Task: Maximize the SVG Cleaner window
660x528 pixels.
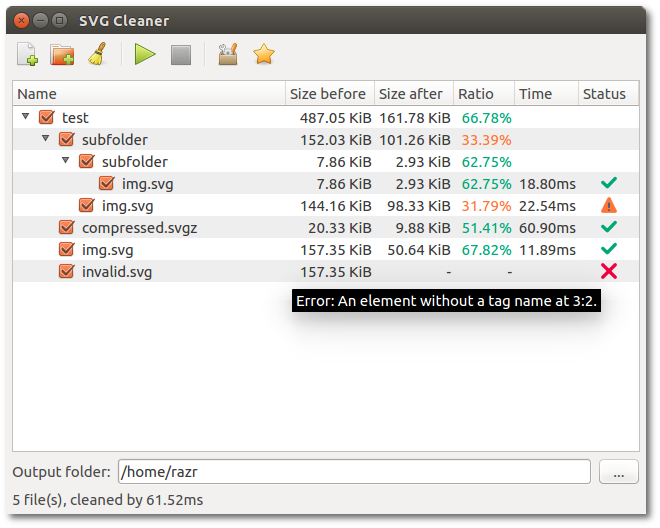Action: 60,20
